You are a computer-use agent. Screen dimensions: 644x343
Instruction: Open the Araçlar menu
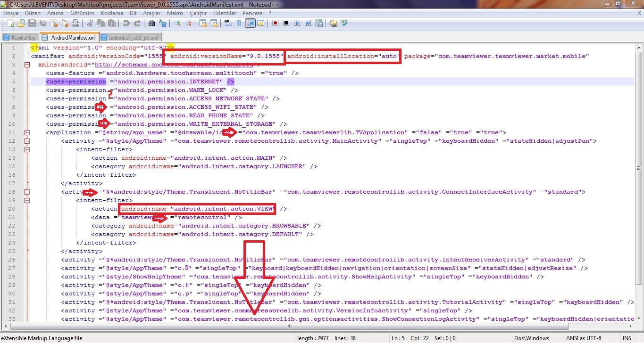pos(152,13)
